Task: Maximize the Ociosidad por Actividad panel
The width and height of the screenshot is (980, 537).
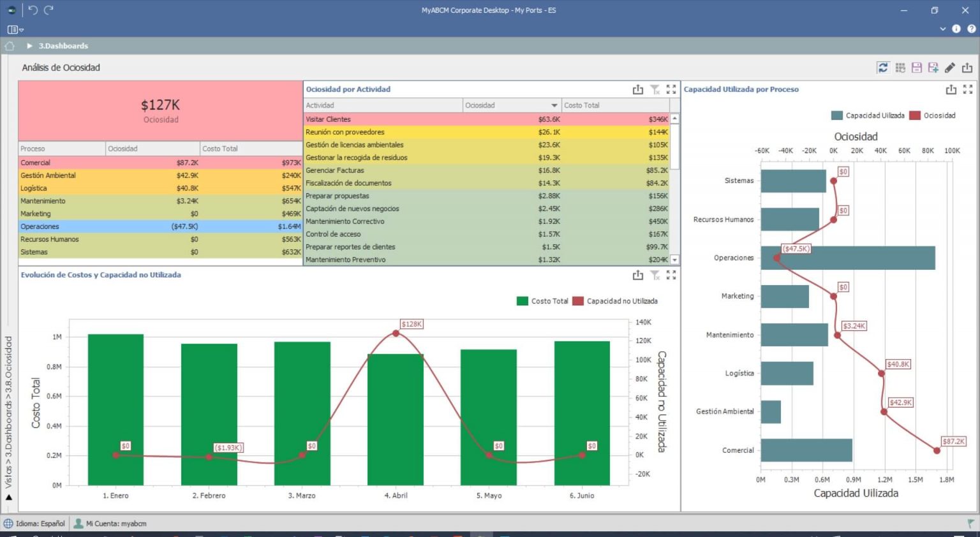Action: [x=671, y=90]
